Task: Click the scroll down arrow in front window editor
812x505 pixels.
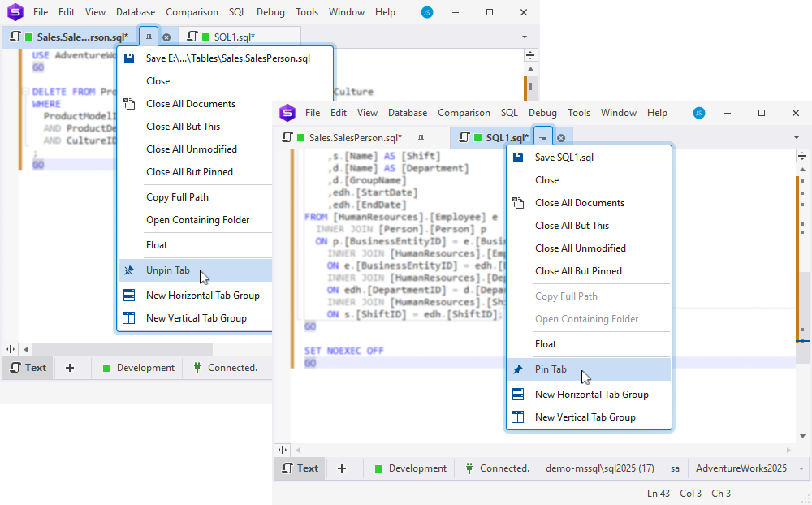Action: pos(803,436)
